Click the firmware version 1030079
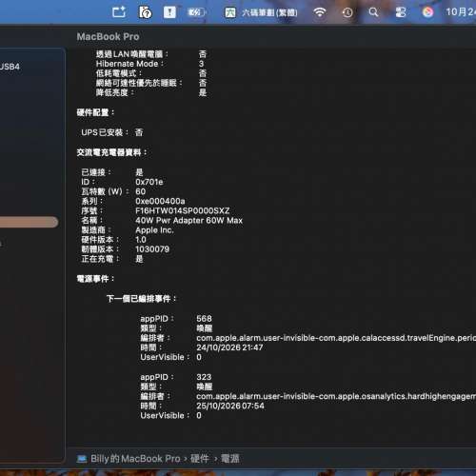The height and width of the screenshot is (476, 476). tap(152, 249)
